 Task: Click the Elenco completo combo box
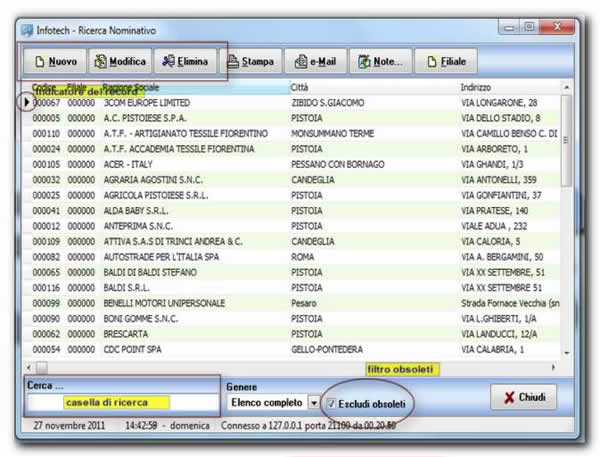point(266,402)
